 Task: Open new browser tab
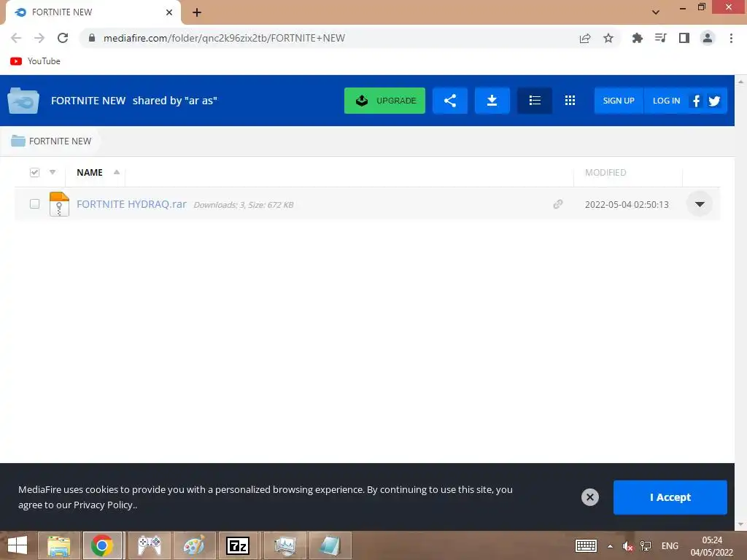pyautogui.click(x=197, y=12)
